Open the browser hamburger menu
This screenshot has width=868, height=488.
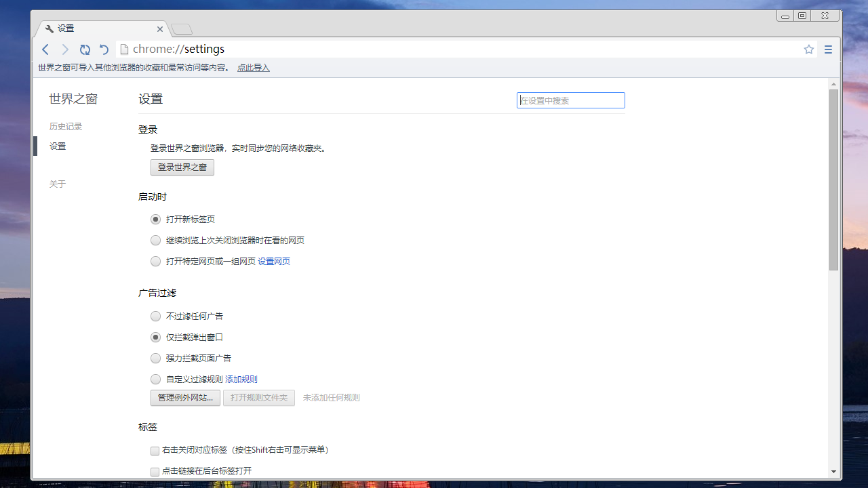pos(828,49)
